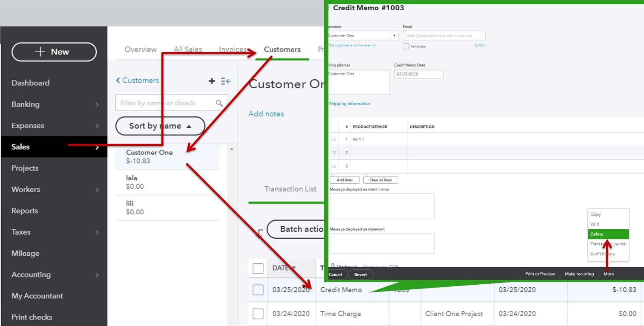Viewport: 644px width, 326px height.
Task: Click the Credit Memo Date field
Action: tap(419, 74)
